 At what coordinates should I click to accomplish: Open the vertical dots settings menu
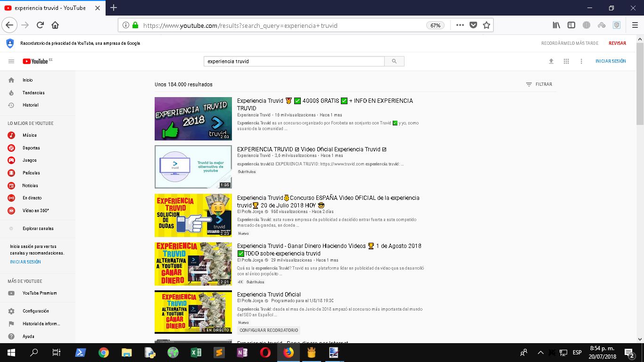[x=581, y=61]
